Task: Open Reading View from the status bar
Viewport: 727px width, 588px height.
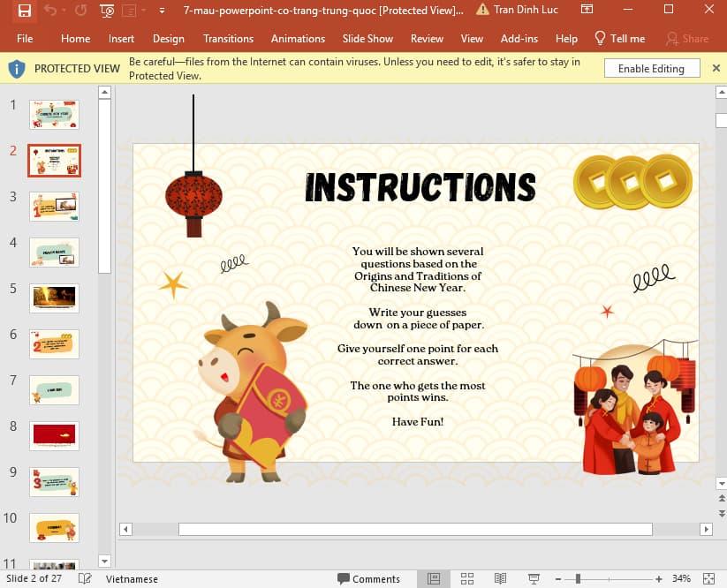Action: pos(500,579)
